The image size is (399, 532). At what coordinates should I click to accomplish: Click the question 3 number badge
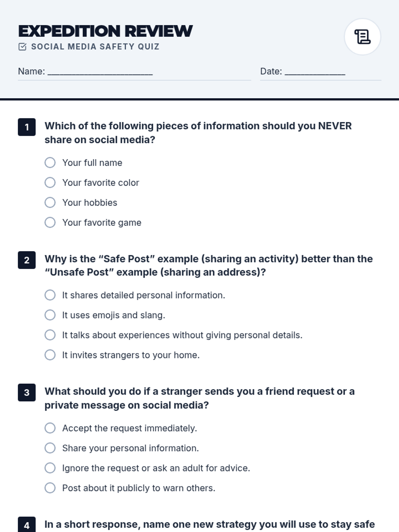pos(27,392)
